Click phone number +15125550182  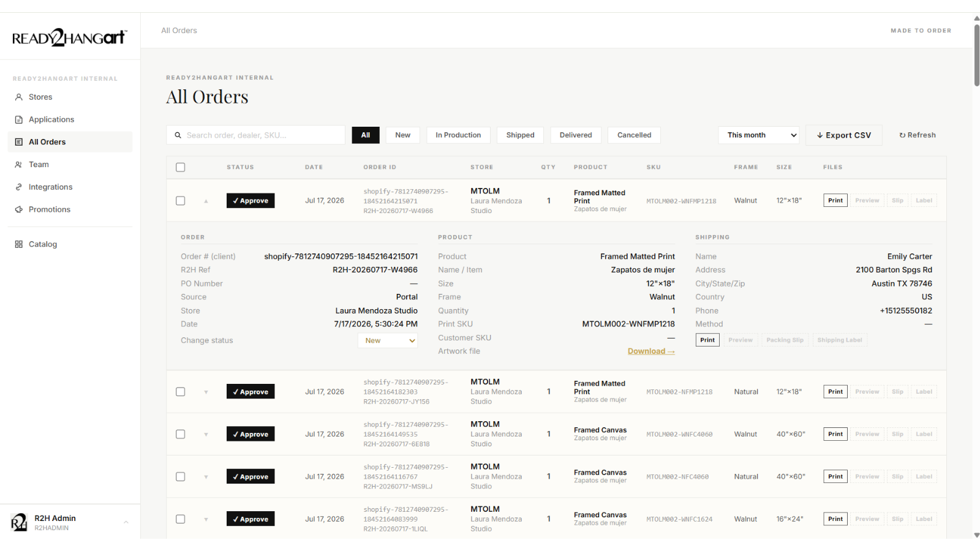906,311
